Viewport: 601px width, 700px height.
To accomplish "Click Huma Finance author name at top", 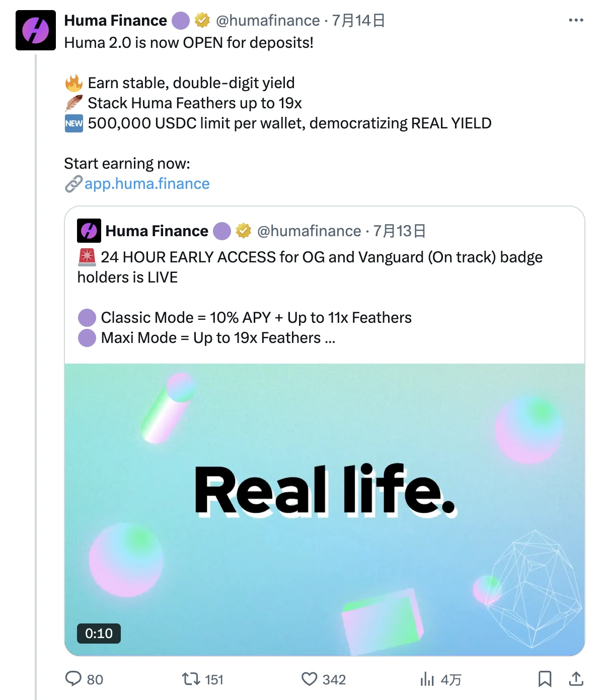I will coord(115,21).
